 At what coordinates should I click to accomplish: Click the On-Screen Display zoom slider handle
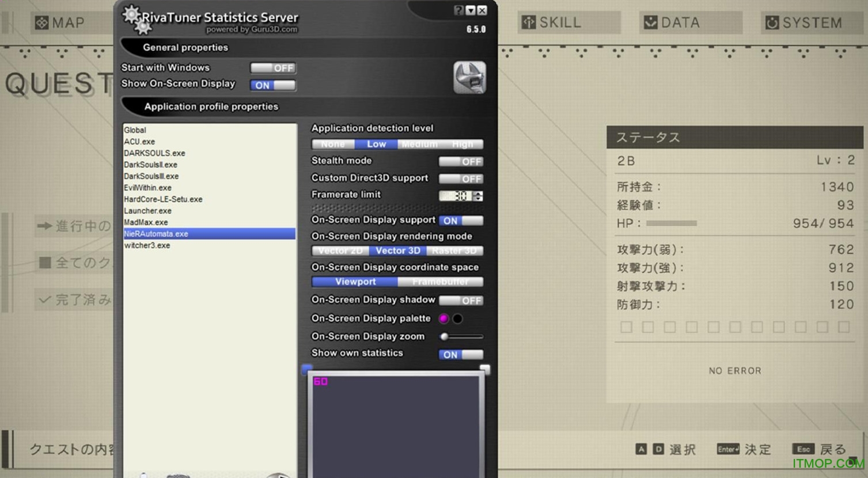pyautogui.click(x=444, y=337)
